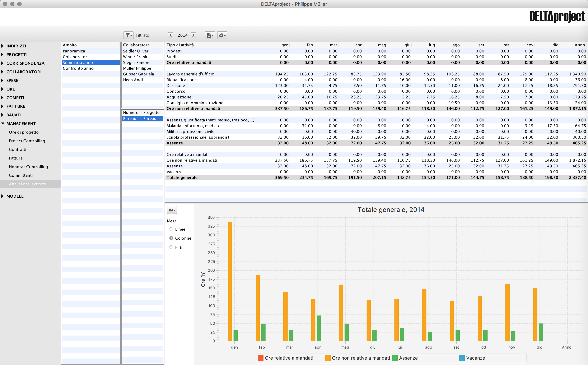Expand the MODELLI section
This screenshot has width=588, height=365.
tap(2, 196)
